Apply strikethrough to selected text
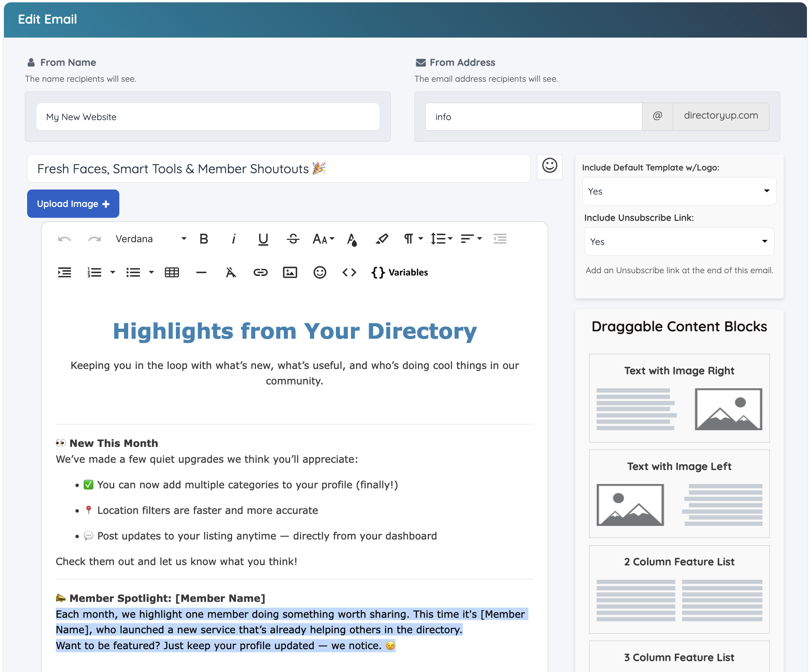812x672 pixels. 293,239
